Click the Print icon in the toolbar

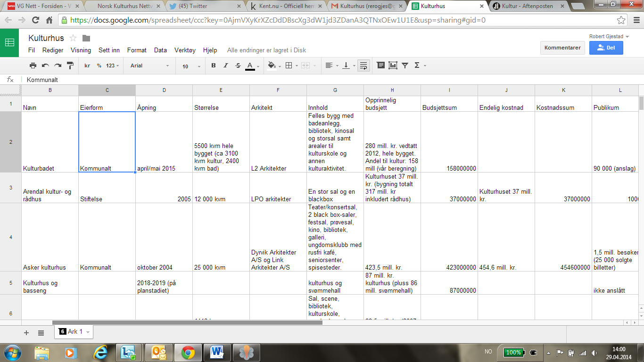(x=33, y=66)
